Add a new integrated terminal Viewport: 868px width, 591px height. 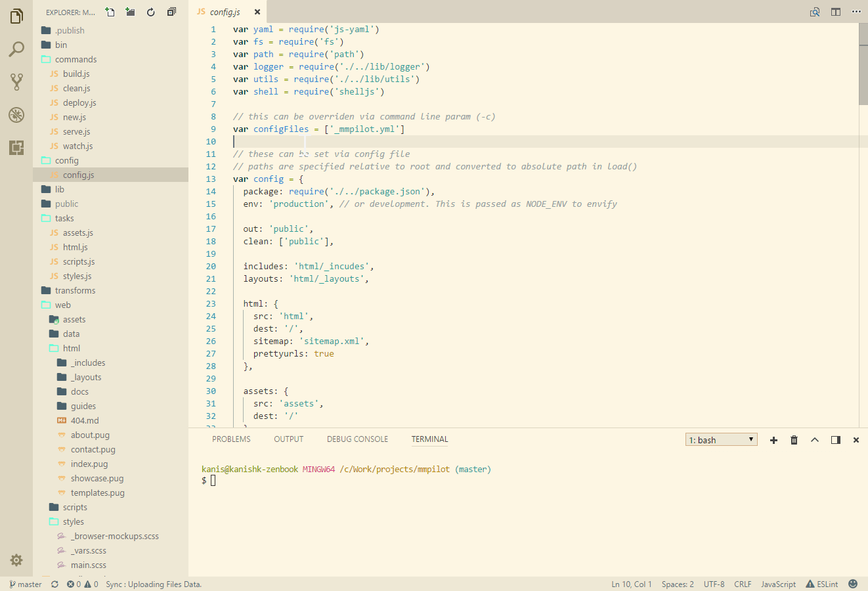(x=773, y=440)
